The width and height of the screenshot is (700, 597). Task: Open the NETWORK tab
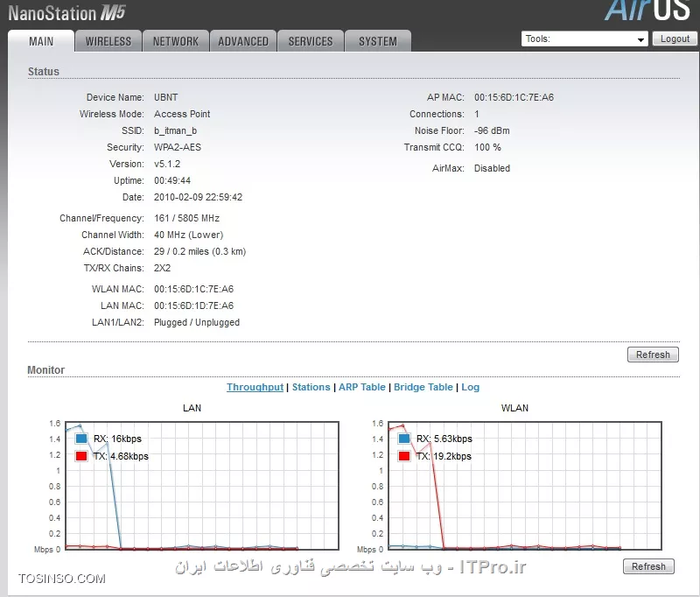click(176, 41)
